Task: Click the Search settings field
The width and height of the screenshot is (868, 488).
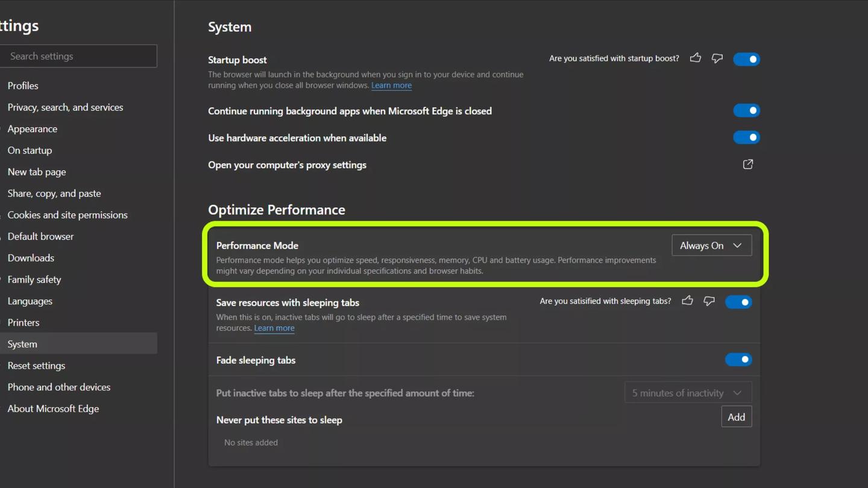Action: [x=79, y=56]
